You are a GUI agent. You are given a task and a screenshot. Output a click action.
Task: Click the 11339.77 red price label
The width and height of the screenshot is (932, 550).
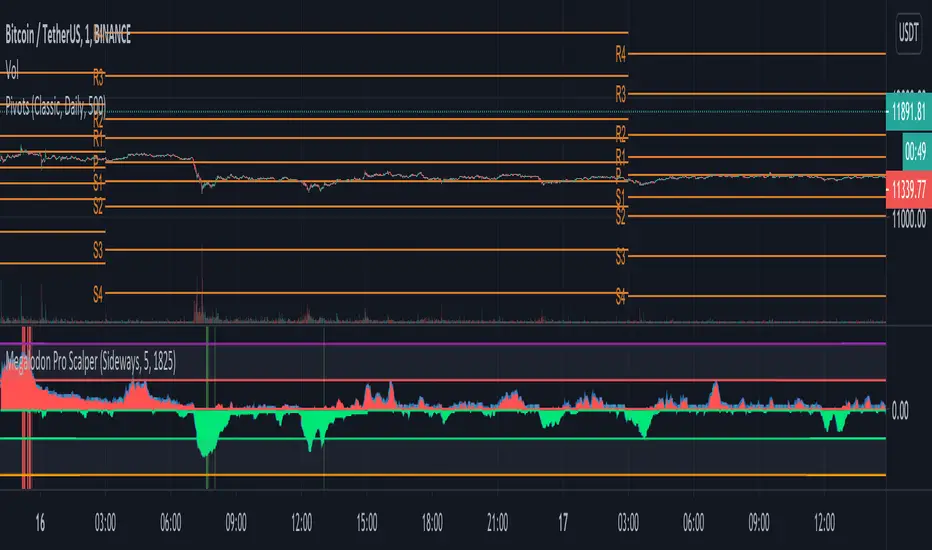click(x=909, y=190)
